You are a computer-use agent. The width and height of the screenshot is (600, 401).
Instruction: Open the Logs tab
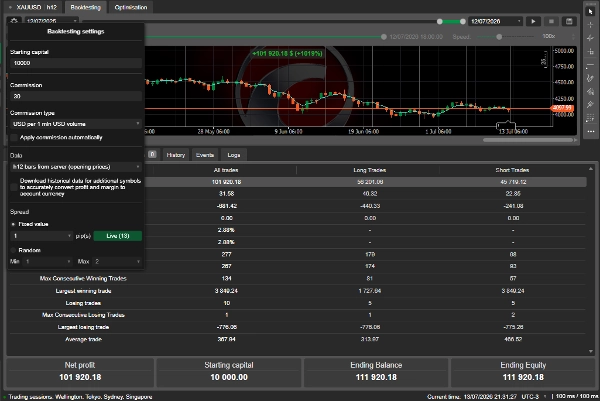[x=234, y=155]
